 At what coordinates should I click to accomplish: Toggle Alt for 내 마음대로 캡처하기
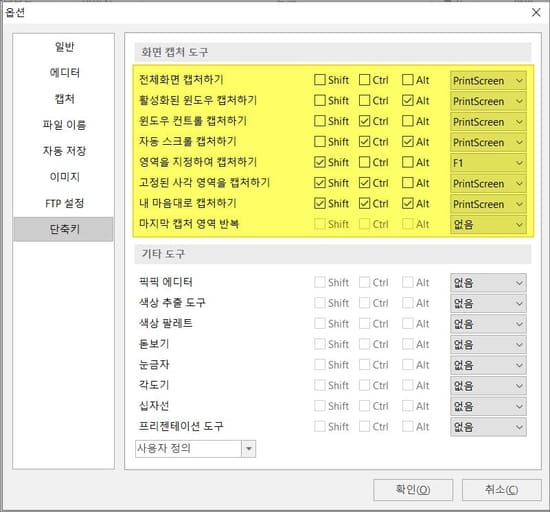(408, 203)
